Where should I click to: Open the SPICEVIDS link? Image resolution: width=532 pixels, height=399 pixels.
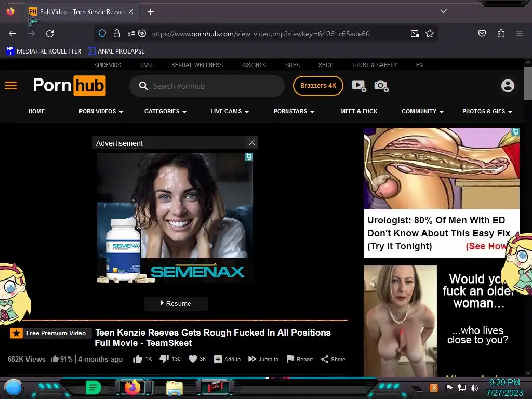107,65
